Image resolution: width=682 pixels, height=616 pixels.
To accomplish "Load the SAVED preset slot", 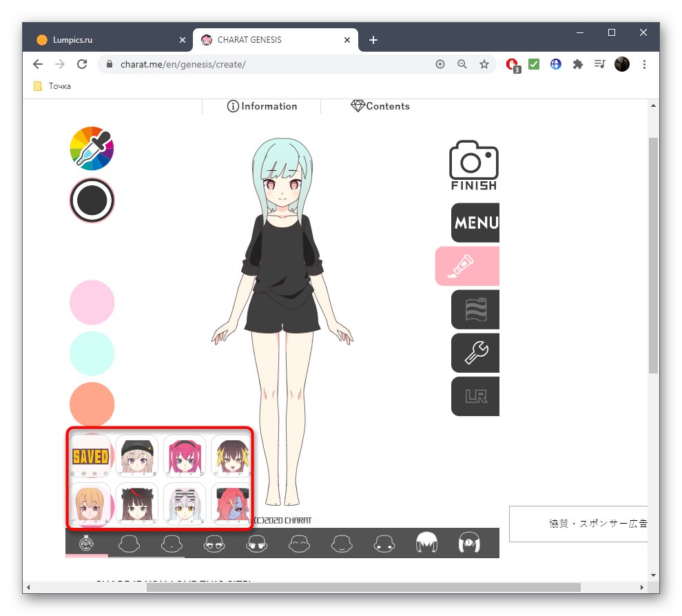I will click(90, 456).
